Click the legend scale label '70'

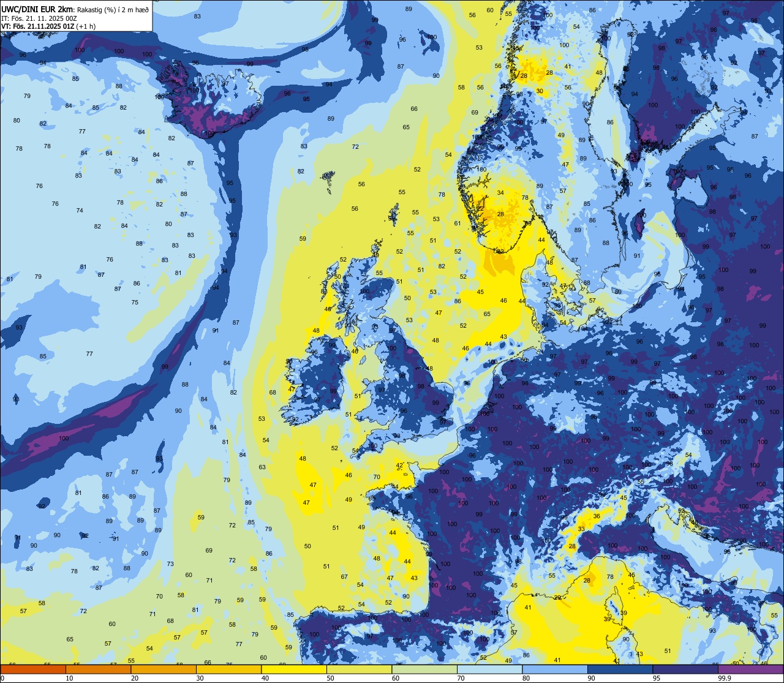[x=461, y=678]
